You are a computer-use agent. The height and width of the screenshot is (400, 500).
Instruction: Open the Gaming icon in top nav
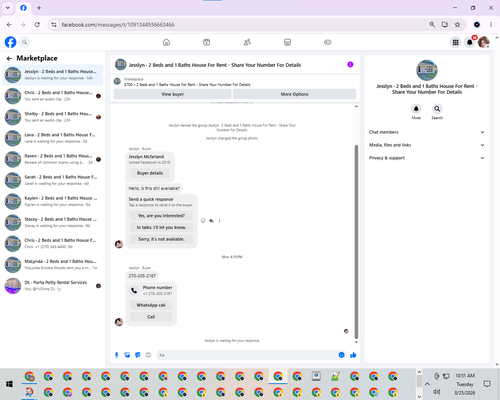(328, 42)
